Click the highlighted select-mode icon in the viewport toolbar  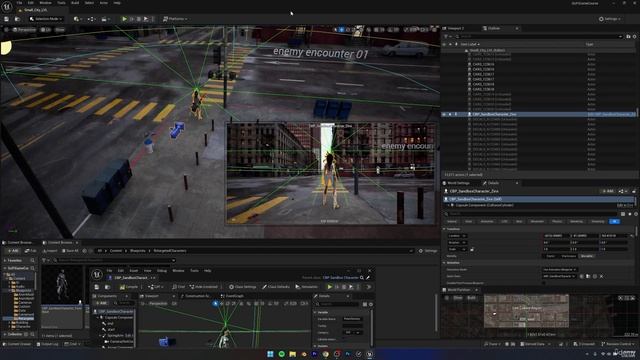pyautogui.click(x=341, y=30)
